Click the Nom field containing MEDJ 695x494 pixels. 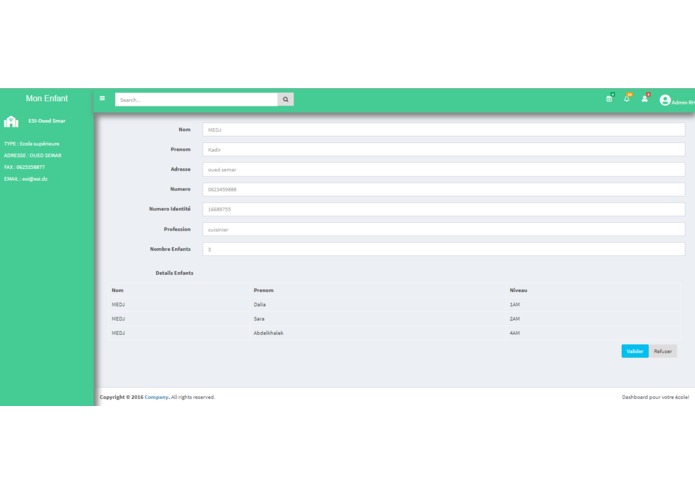tap(444, 130)
